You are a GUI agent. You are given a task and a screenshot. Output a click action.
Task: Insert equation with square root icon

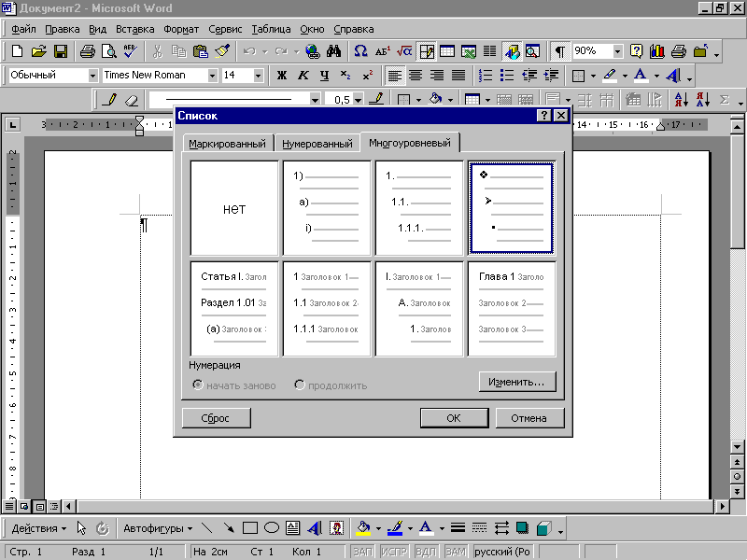(404, 51)
